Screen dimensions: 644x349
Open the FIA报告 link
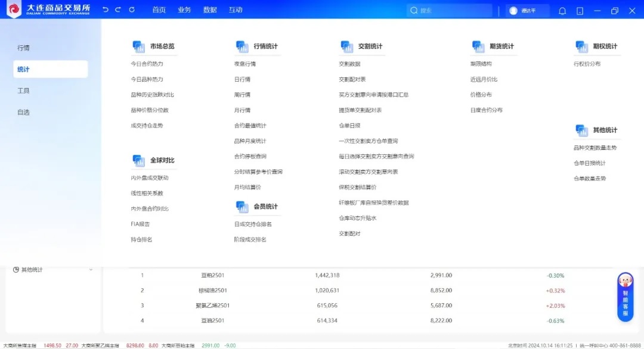coord(140,224)
